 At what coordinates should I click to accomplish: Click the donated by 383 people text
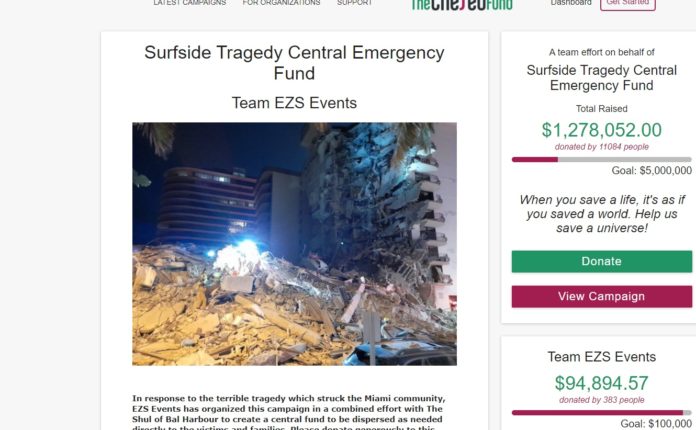tap(601, 400)
